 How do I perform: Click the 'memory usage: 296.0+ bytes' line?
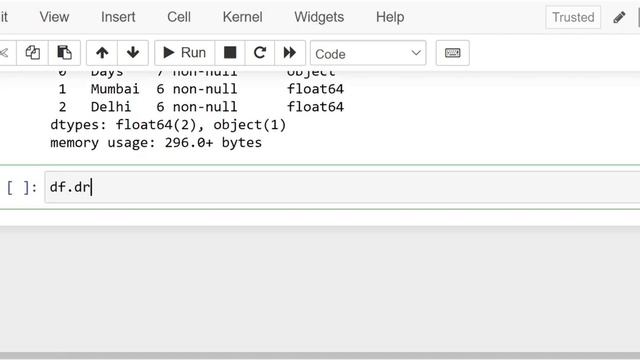coord(156,143)
